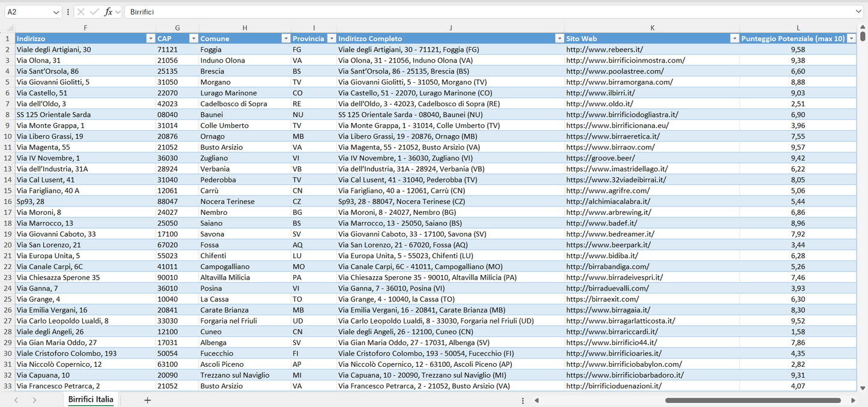The width and height of the screenshot is (868, 407).
Task: Click the ellipsis beside the sheet tabs
Action: tap(522, 400)
